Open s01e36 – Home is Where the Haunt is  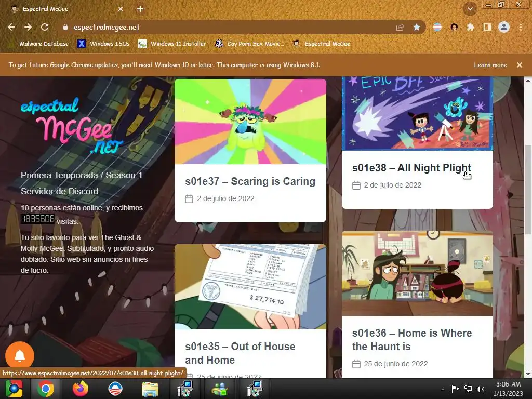tap(412, 340)
